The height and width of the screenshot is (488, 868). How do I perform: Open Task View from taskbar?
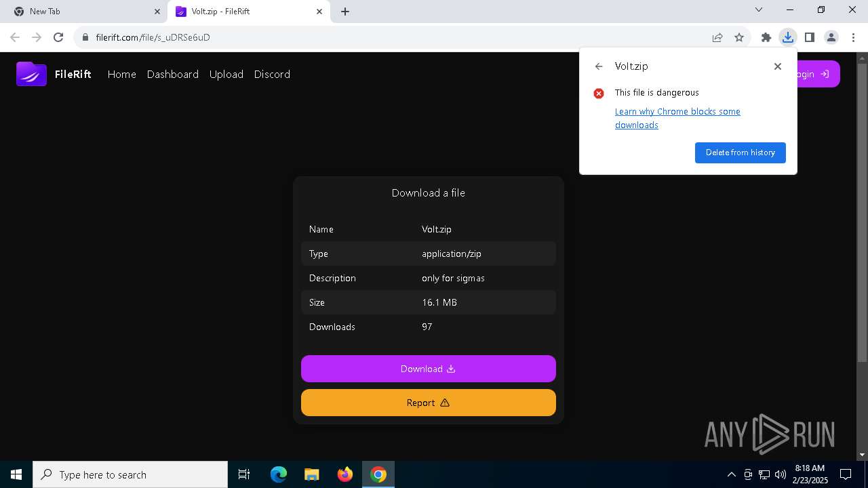[x=244, y=474]
